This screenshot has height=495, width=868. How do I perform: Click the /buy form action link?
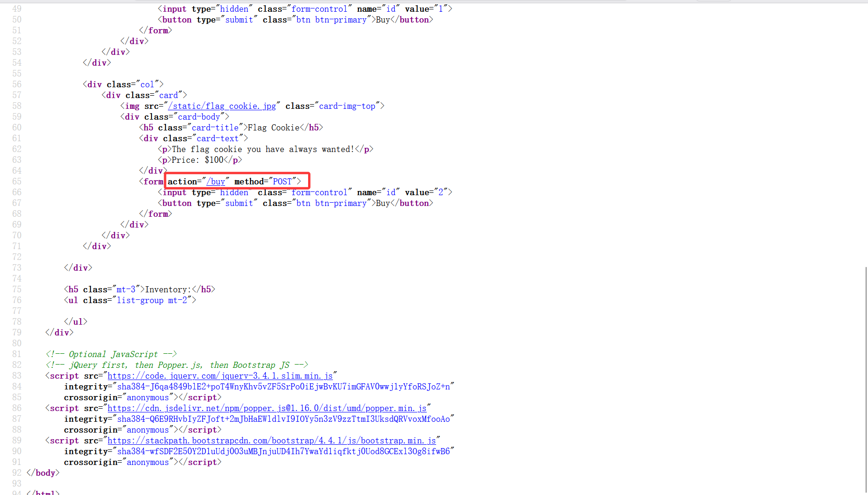point(216,182)
